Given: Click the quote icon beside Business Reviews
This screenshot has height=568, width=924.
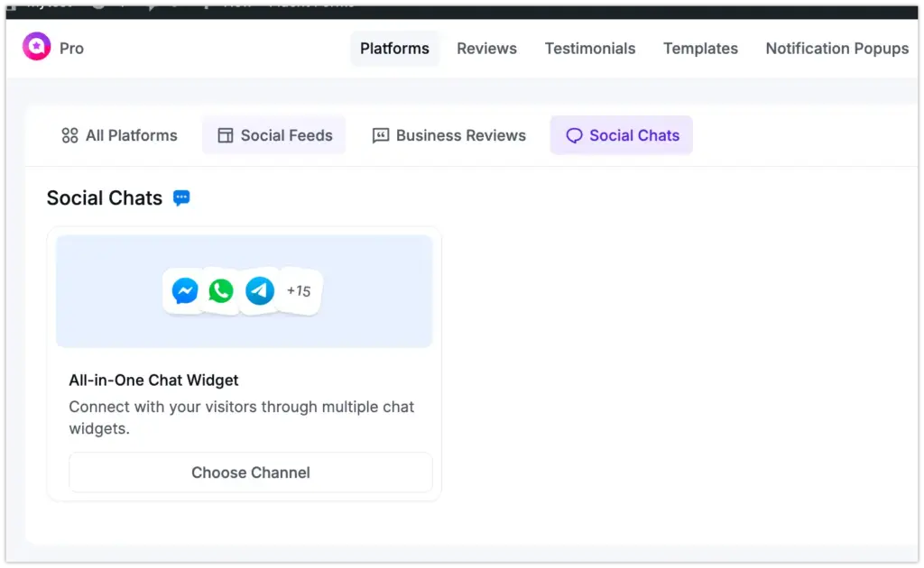Looking at the screenshot, I should (380, 135).
